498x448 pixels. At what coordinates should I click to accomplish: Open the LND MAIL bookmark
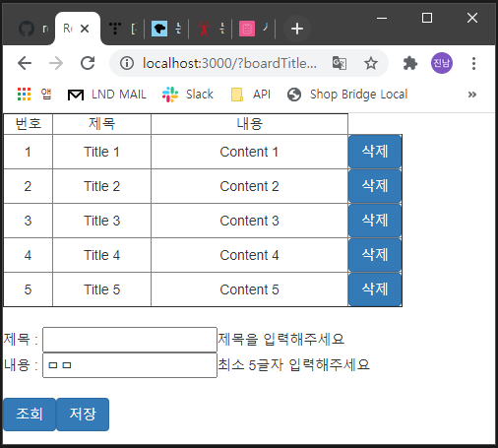(106, 95)
